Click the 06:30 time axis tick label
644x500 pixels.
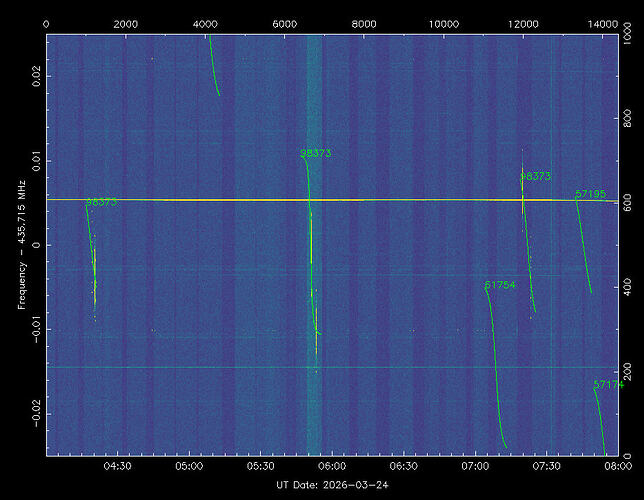[403, 466]
